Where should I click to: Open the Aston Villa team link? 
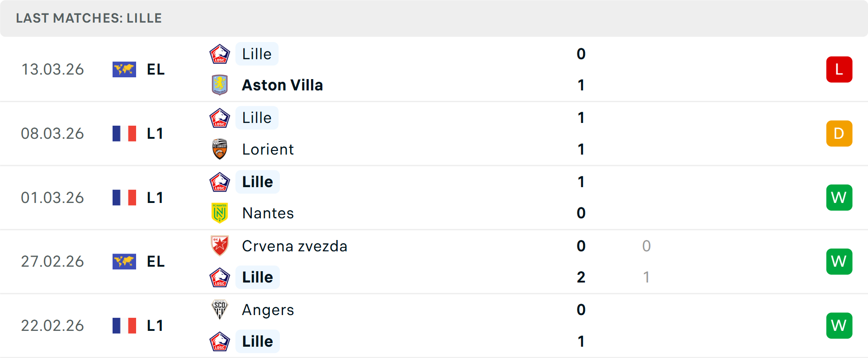(283, 85)
